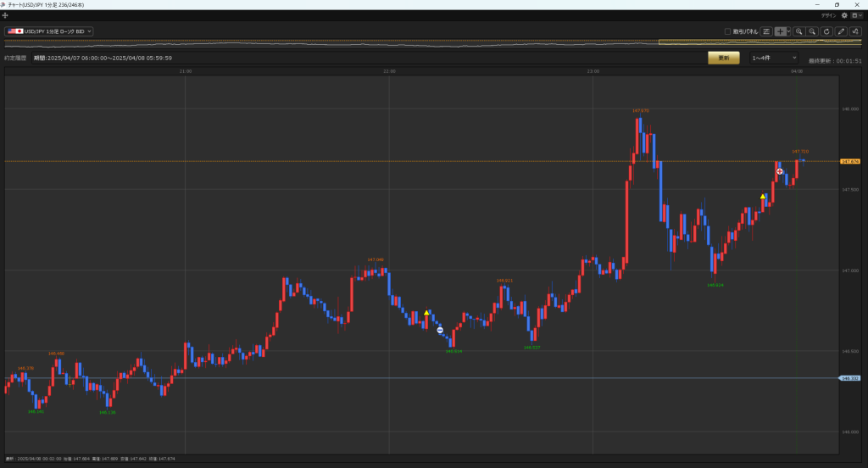Open the 1〜4件 results dropdown
This screenshot has height=468, width=868.
(x=774, y=58)
